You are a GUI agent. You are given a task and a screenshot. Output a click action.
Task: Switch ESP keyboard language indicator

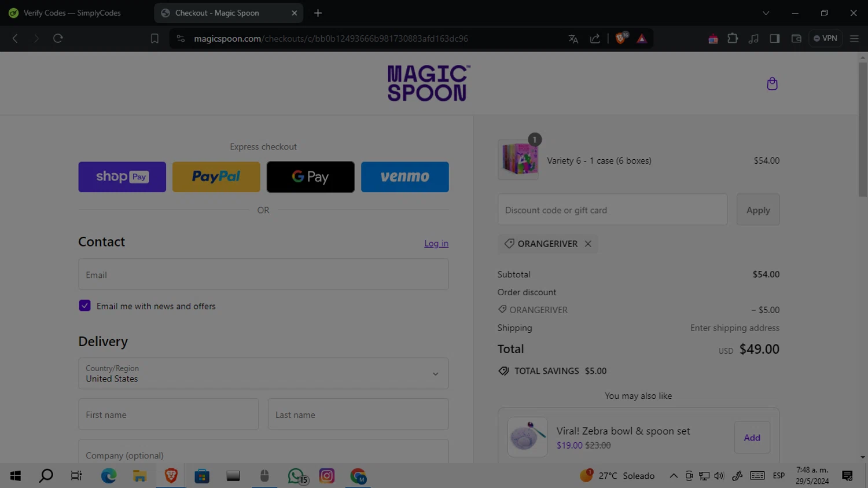[x=779, y=476]
